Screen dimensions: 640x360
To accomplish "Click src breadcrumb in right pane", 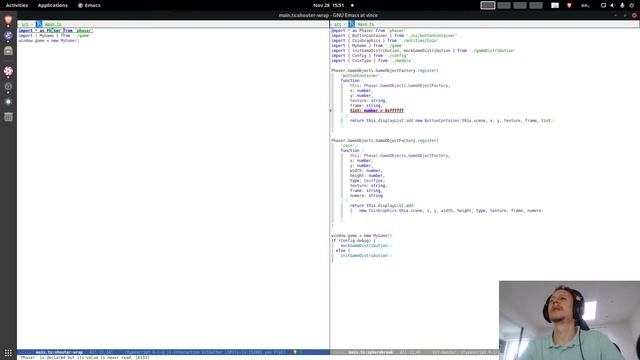I will (x=338, y=24).
